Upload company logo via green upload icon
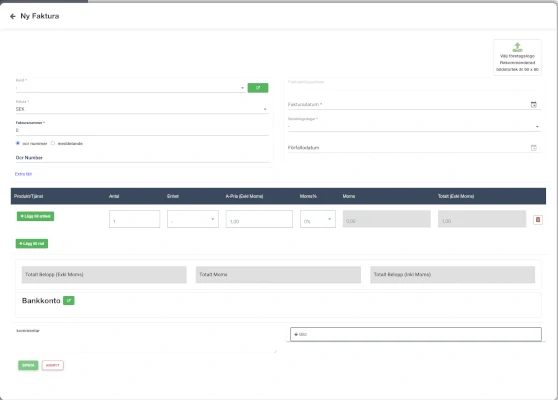The width and height of the screenshot is (558, 400). pos(517,47)
